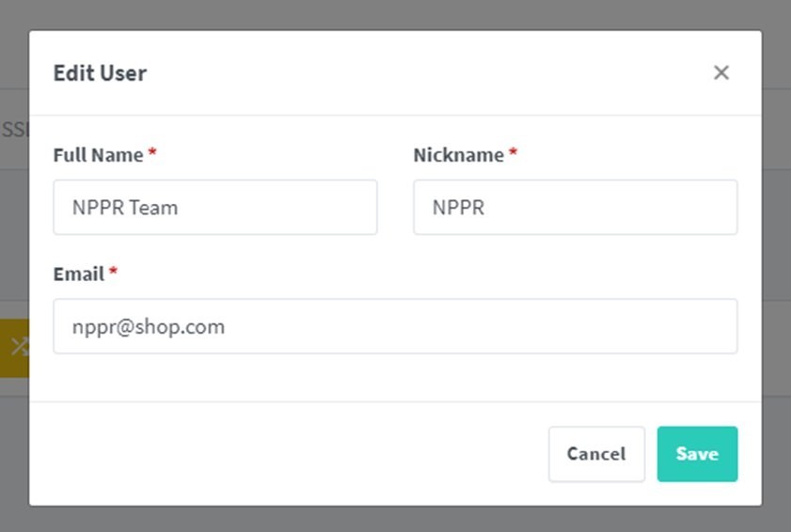Click the red asterisk beside Email

pyautogui.click(x=113, y=271)
